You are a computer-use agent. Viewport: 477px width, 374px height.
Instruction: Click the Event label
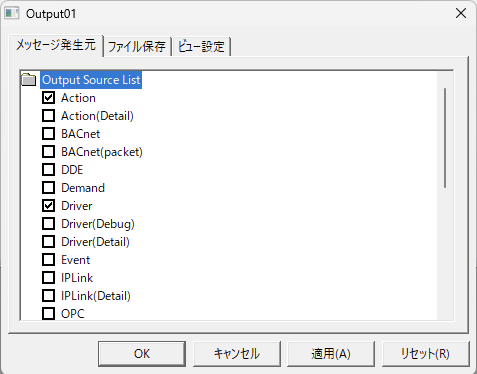tap(76, 260)
